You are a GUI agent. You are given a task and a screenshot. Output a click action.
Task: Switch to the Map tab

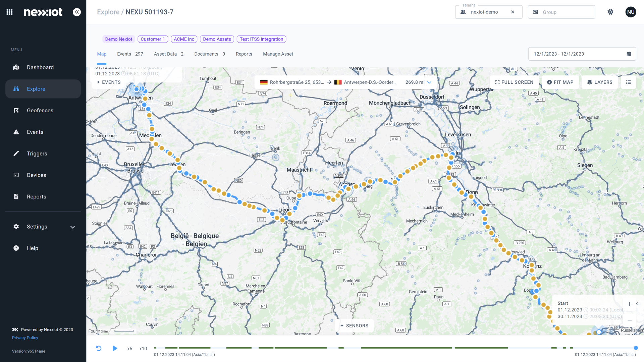click(102, 54)
